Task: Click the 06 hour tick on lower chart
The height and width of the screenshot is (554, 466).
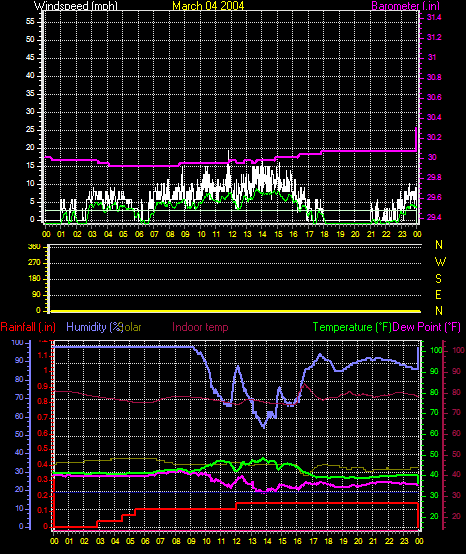Action: pos(145,541)
